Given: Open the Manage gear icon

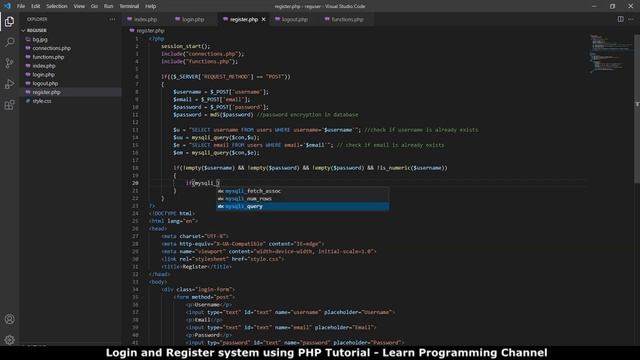Looking at the screenshot, I should tap(9, 340).
